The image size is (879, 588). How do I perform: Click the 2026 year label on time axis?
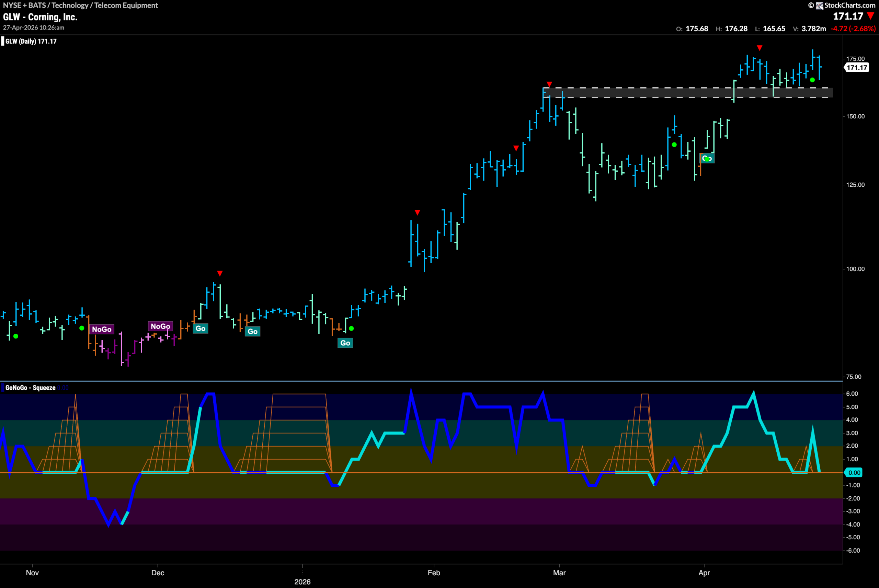point(302,581)
